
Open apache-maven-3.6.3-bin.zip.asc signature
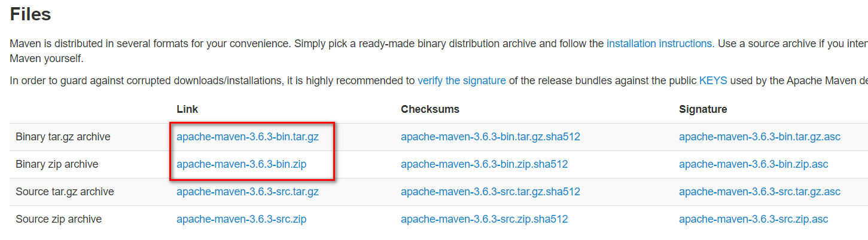tap(754, 164)
